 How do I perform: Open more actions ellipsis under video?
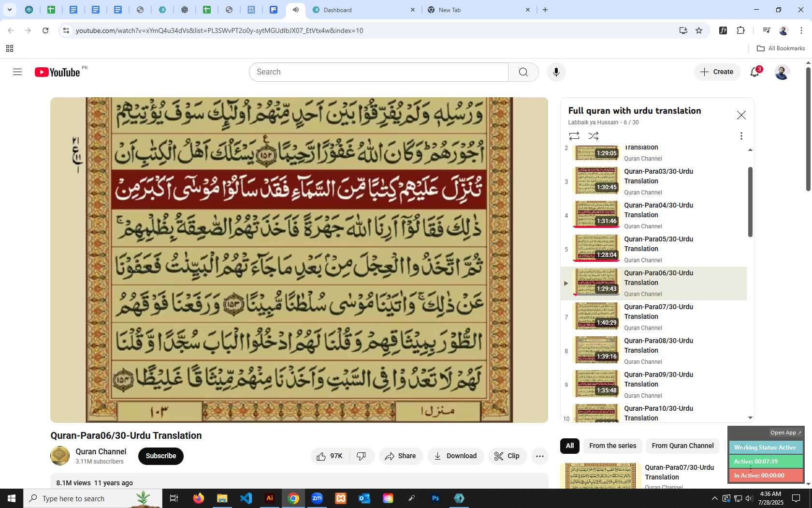pyautogui.click(x=540, y=456)
